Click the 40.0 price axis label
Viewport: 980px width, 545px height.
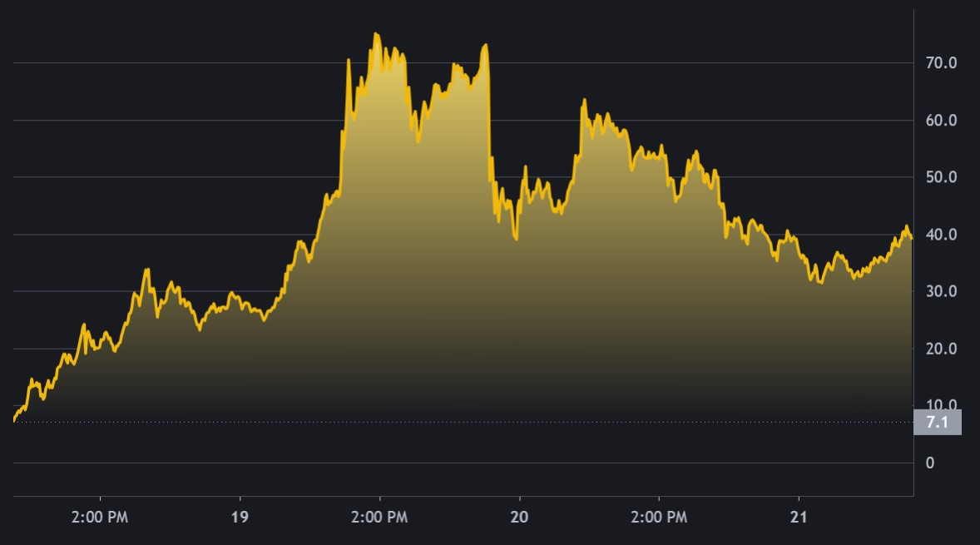click(x=940, y=235)
